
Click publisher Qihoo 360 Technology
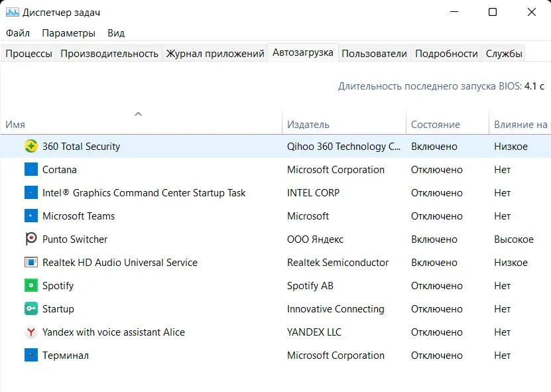[x=343, y=146]
